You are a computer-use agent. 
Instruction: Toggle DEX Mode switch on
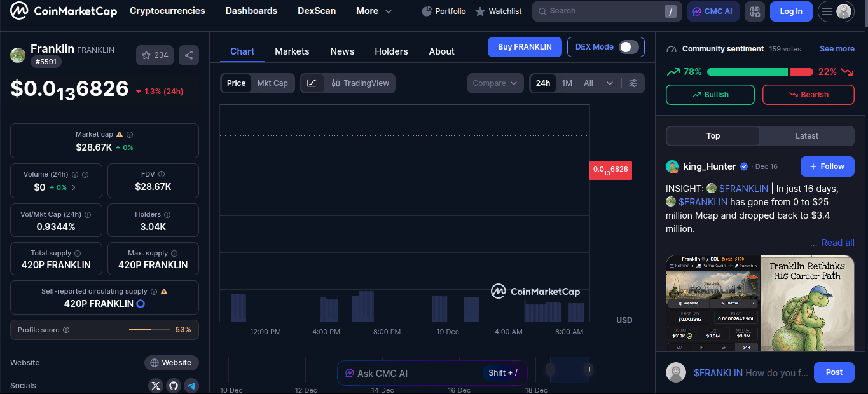click(x=628, y=47)
